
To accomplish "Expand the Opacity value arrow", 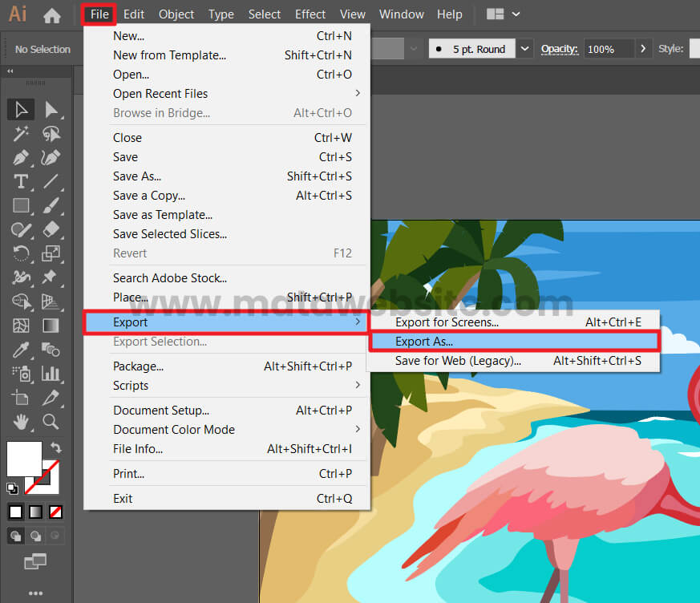I will click(642, 49).
